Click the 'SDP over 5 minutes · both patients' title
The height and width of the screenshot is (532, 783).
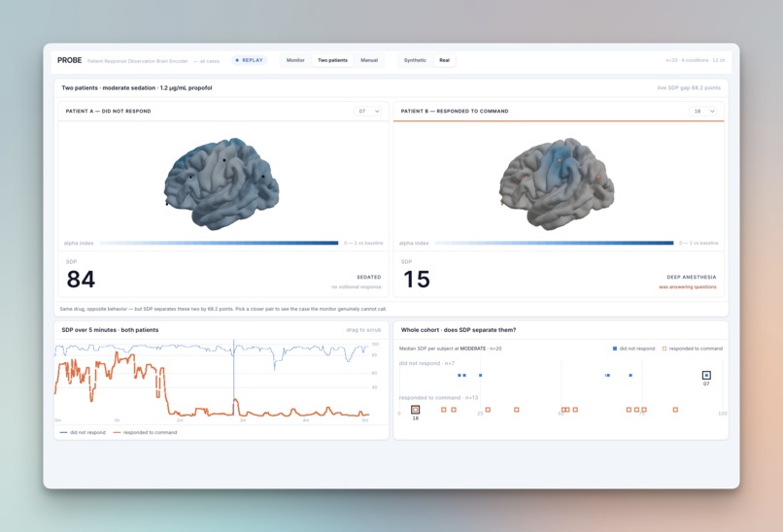pos(110,330)
